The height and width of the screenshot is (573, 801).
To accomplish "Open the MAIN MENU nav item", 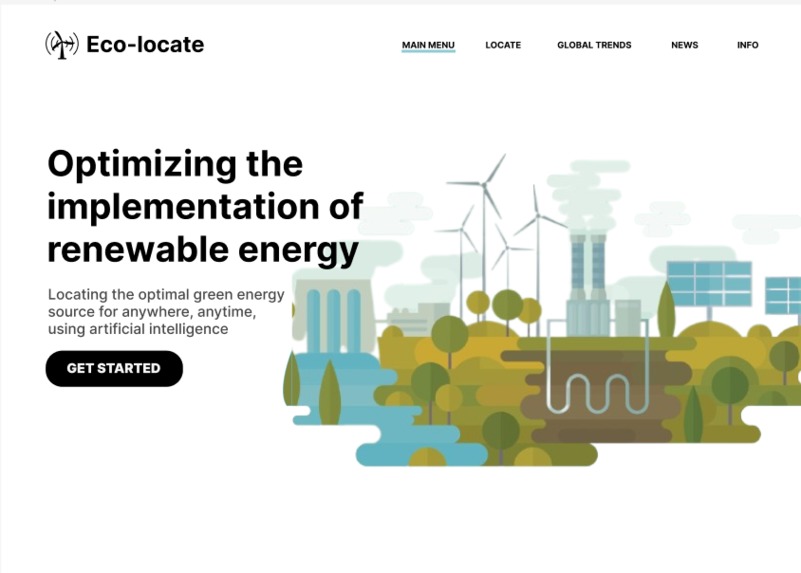I will 428,45.
